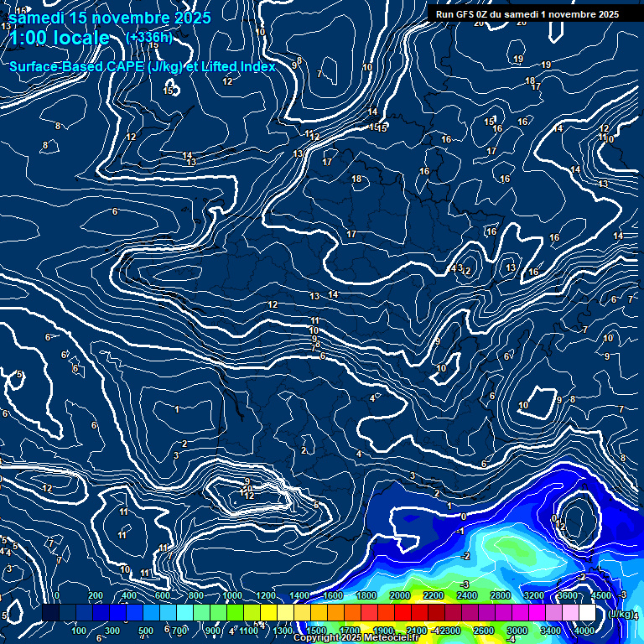Click the '400' legend label
Image resolution: width=644 pixels, height=644 pixels.
tap(129, 595)
